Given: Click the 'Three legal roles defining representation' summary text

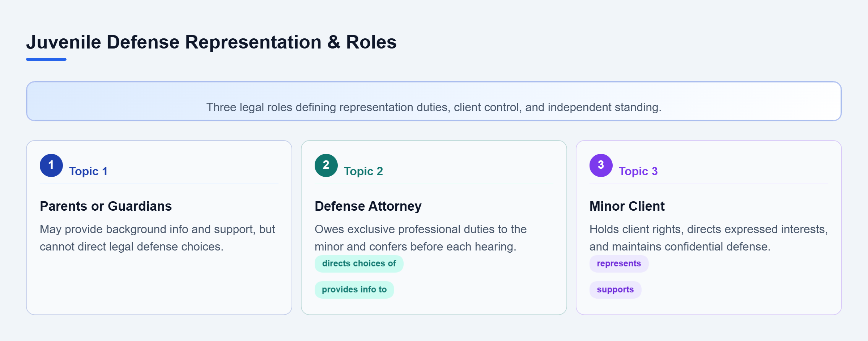Looking at the screenshot, I should pyautogui.click(x=434, y=107).
